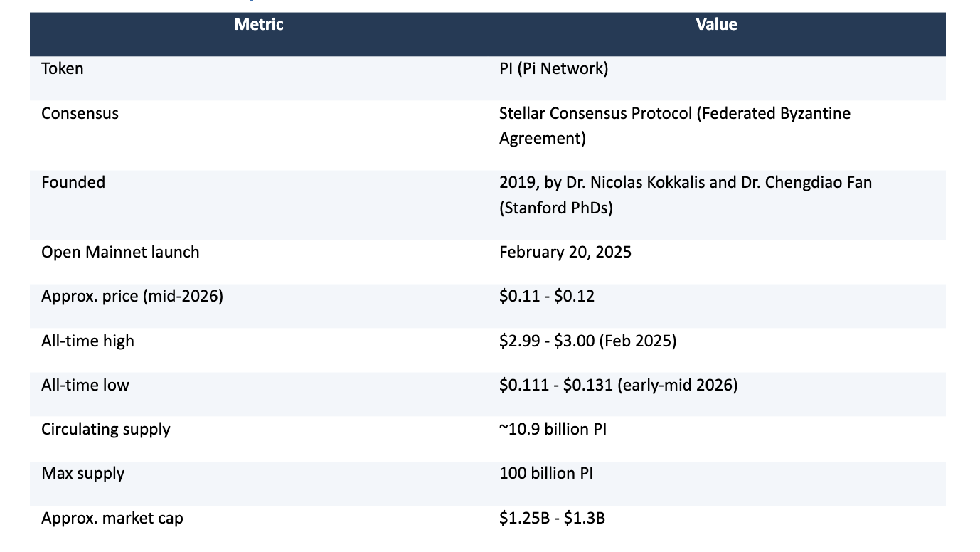Image resolution: width=980 pixels, height=552 pixels.
Task: Select the Open Mainnet launch label
Action: click(120, 252)
